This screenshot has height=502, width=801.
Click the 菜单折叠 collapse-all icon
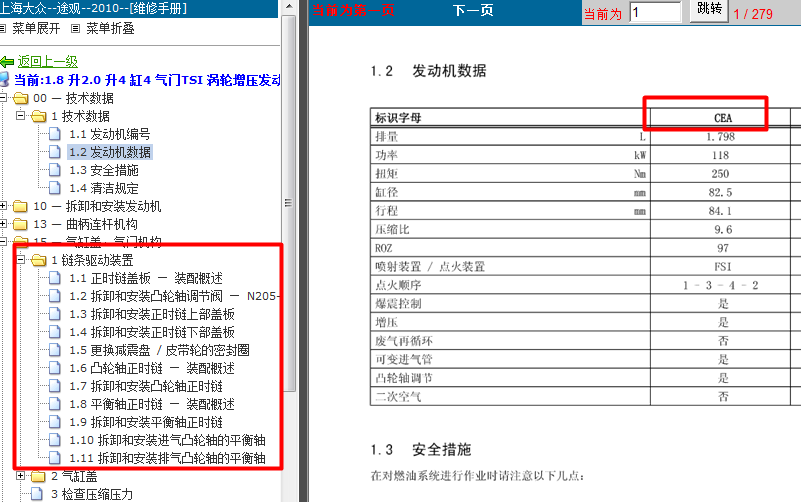76,29
